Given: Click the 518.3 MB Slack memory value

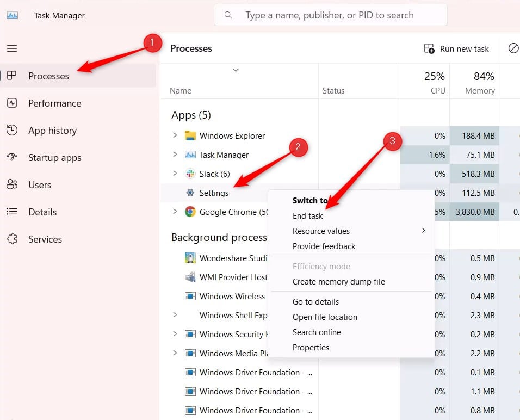Looking at the screenshot, I should tap(478, 174).
